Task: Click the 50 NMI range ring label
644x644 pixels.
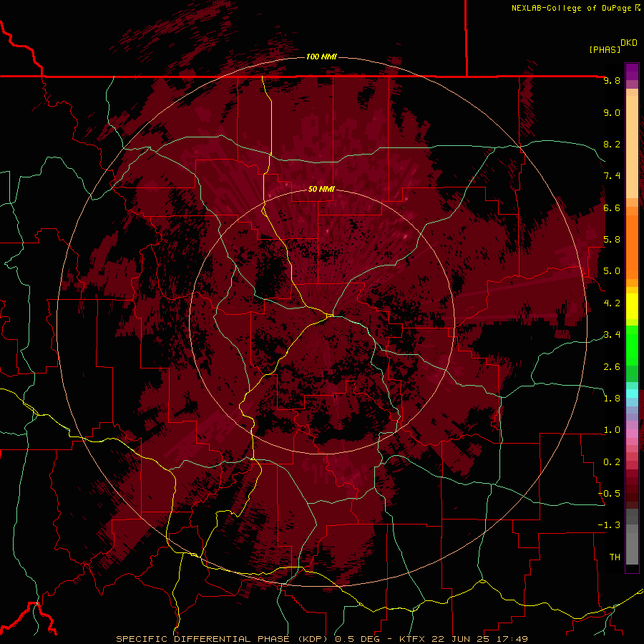Action: [321, 189]
